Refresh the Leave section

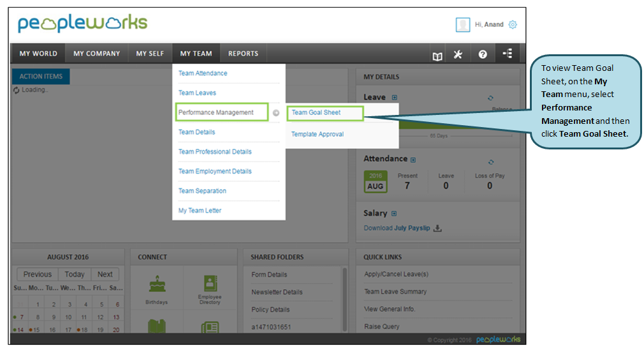point(490,98)
